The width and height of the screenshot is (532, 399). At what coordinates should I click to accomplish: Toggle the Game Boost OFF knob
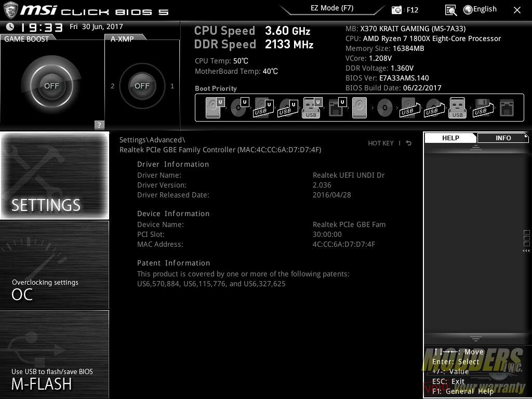[51, 86]
